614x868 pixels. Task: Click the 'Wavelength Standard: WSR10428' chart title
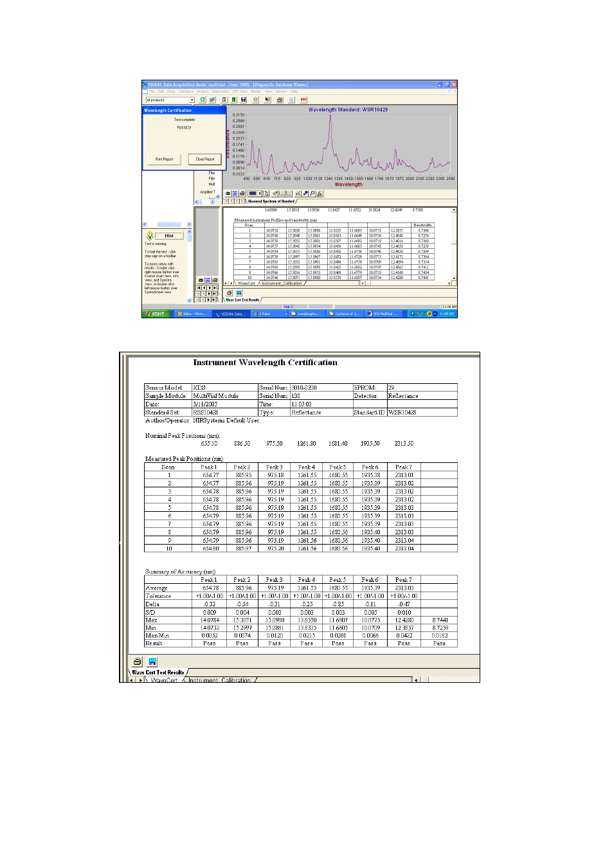pyautogui.click(x=348, y=110)
